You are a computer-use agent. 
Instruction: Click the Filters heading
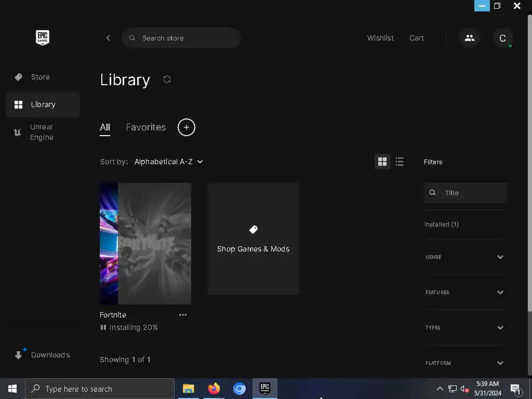point(433,162)
